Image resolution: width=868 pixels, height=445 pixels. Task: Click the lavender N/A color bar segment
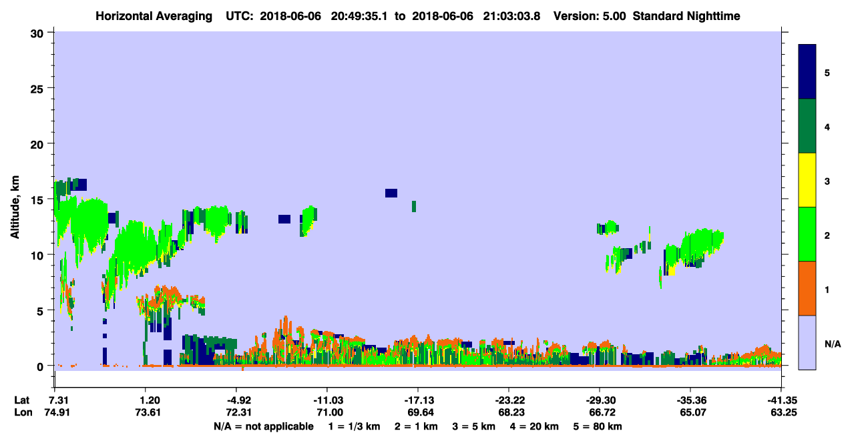[x=807, y=342]
